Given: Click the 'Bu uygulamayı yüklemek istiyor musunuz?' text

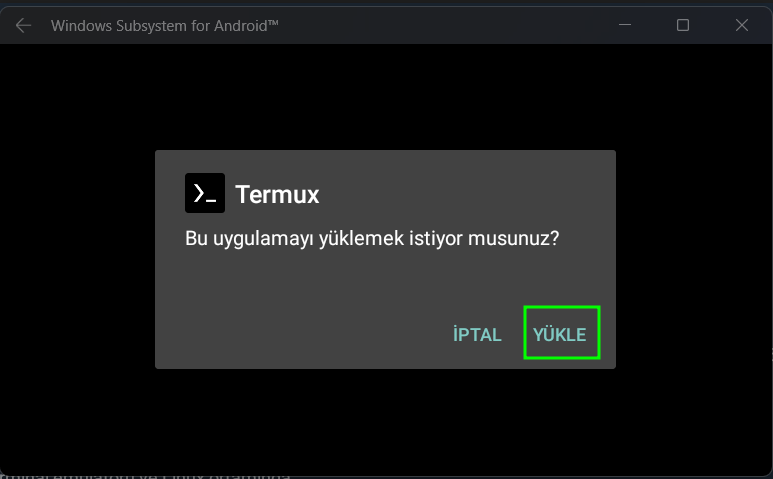Looking at the screenshot, I should coord(372,239).
